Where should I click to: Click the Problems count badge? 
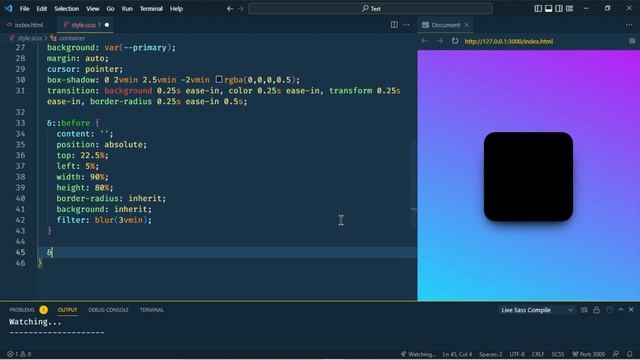[44, 310]
